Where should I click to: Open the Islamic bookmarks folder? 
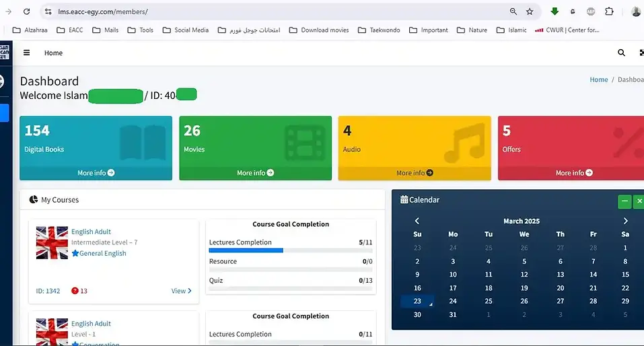pyautogui.click(x=511, y=30)
